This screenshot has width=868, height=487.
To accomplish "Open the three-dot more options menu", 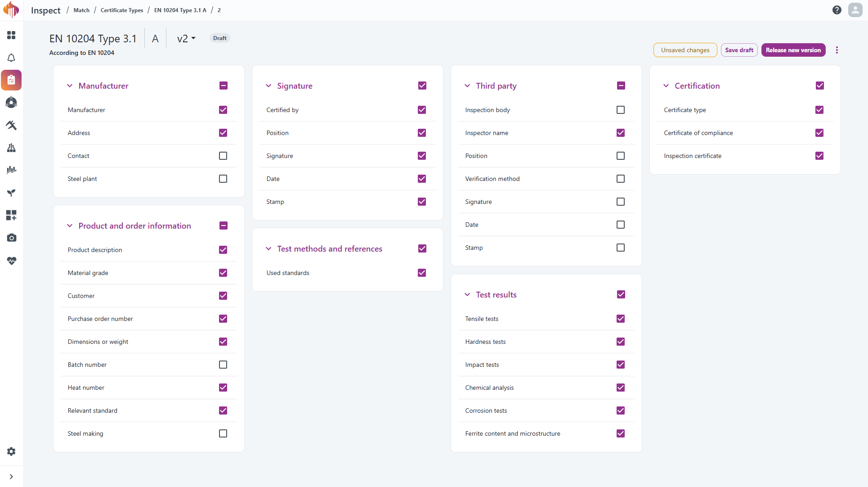I will 837,50.
